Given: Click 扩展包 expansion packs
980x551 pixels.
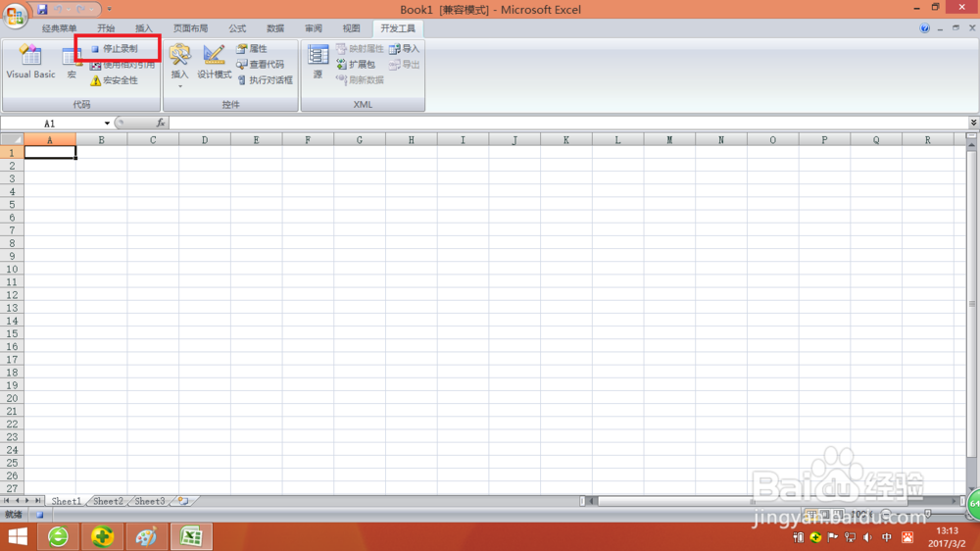Looking at the screenshot, I should coord(356,65).
